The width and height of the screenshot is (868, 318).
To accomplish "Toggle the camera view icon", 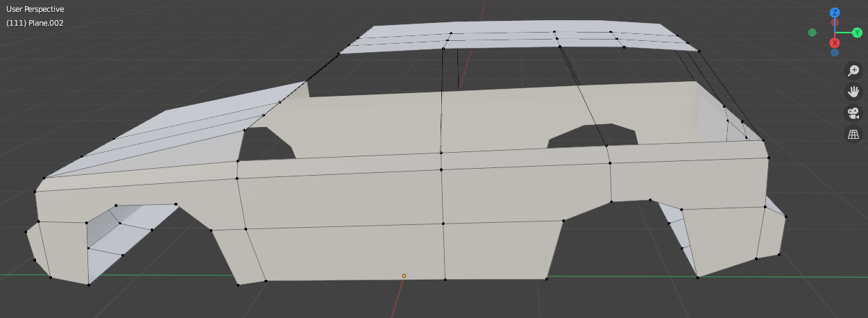I will (853, 113).
